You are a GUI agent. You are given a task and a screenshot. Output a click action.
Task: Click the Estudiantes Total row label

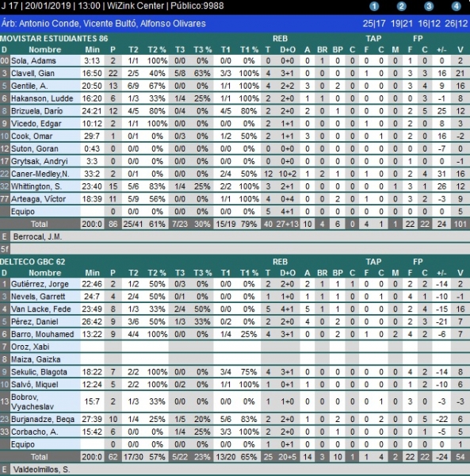click(40, 224)
